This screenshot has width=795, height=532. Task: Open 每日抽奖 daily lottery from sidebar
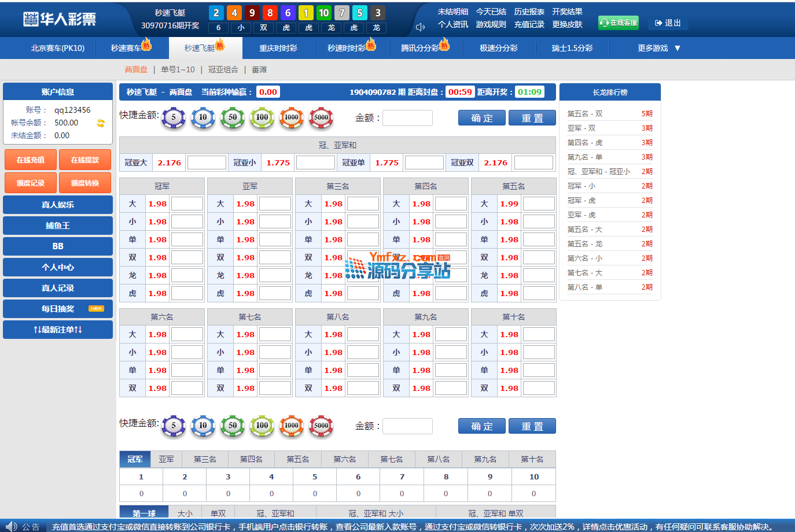pos(58,309)
